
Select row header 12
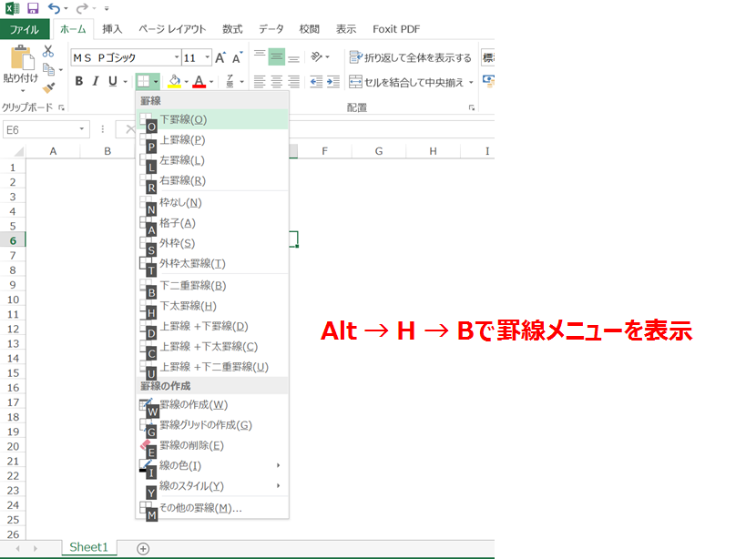pyautogui.click(x=13, y=330)
